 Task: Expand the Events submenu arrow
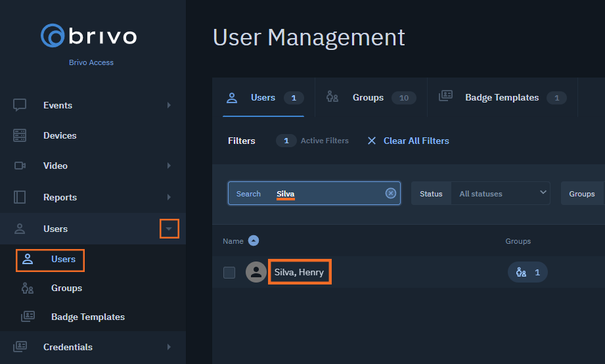tap(169, 105)
